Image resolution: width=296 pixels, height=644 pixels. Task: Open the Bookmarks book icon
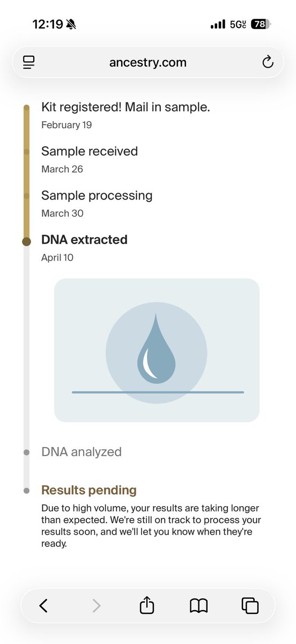(x=199, y=606)
